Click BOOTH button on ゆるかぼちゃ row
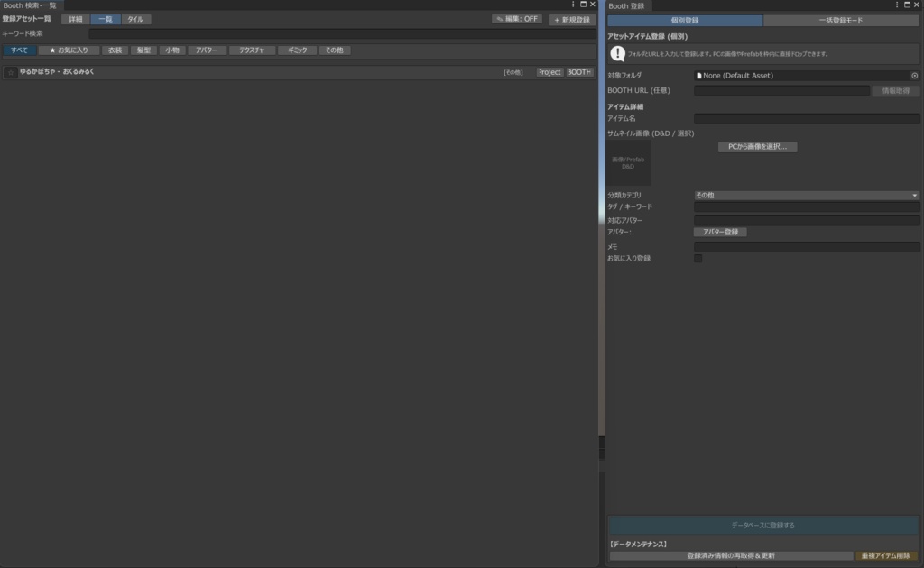 (579, 72)
